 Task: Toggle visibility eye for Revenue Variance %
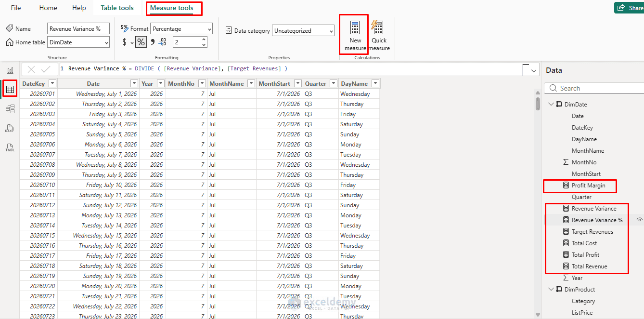640,220
